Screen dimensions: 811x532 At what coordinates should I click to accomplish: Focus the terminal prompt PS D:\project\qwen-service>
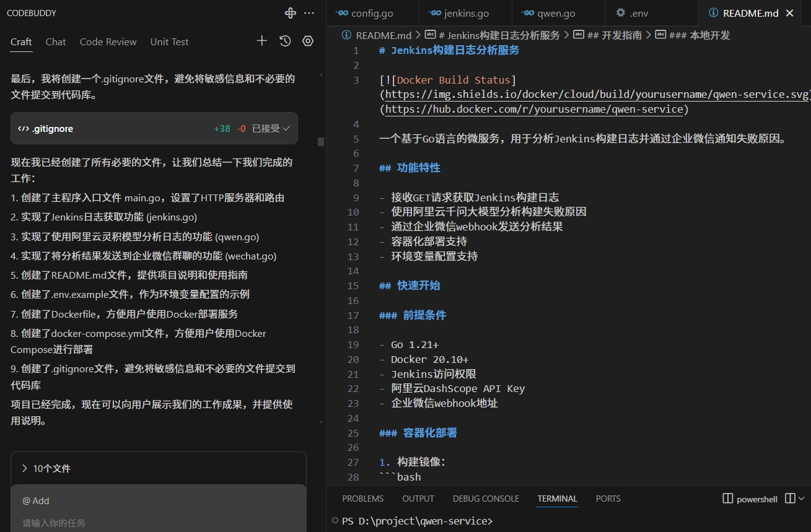[417, 521]
